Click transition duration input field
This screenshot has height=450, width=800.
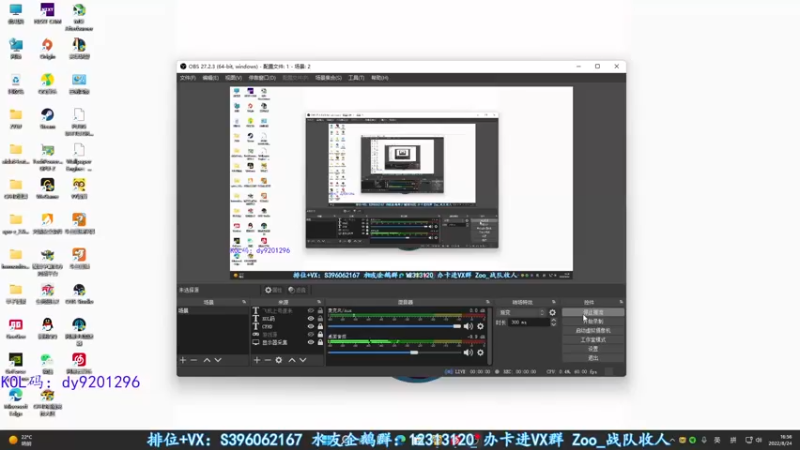[x=529, y=322]
